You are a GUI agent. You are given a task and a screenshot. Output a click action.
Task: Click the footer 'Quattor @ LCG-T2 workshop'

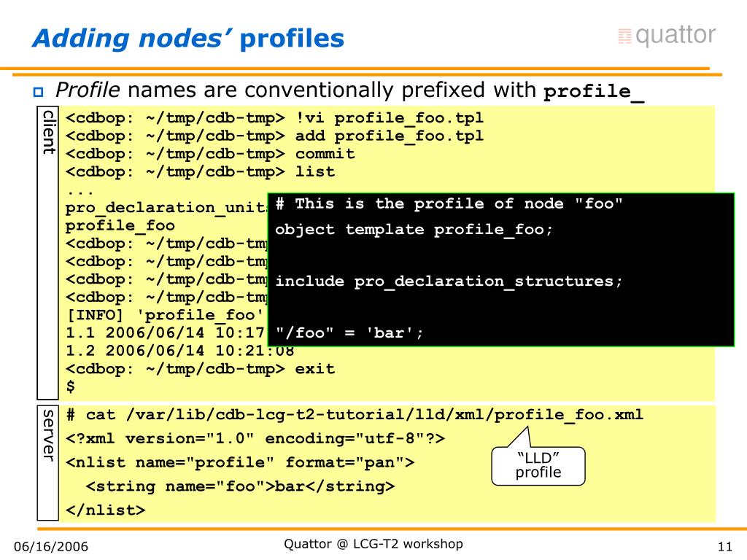373,544
